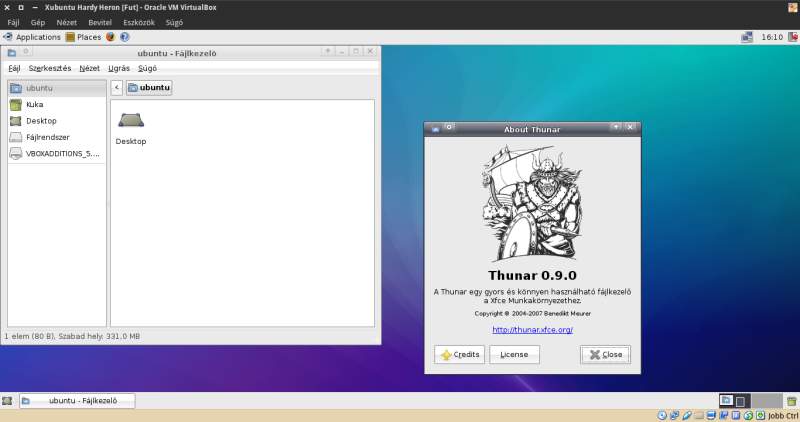
Task: Click the green arrow keyboard capture icon
Action: pyautogui.click(x=760, y=416)
